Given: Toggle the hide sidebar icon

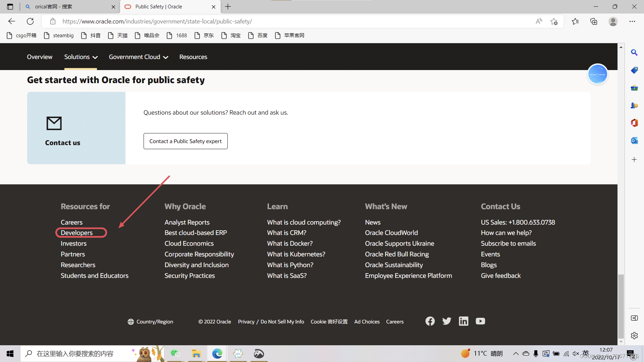Looking at the screenshot, I should (634, 318).
